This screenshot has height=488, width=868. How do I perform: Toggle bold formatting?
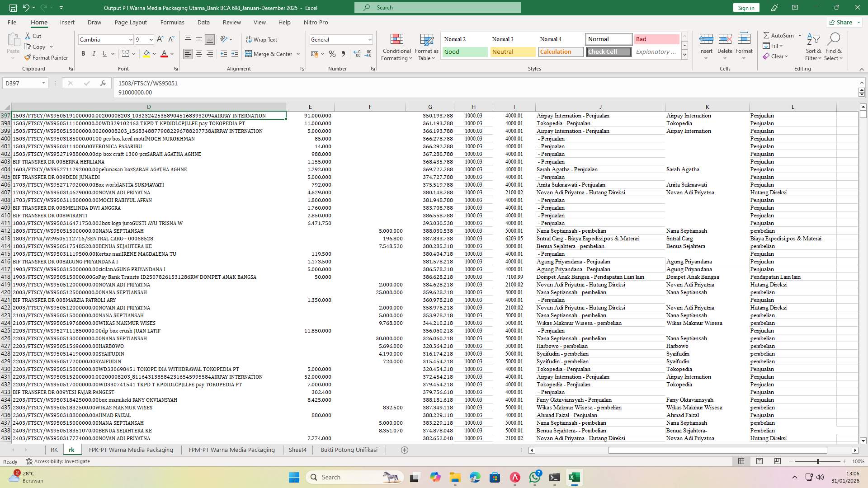click(x=83, y=53)
